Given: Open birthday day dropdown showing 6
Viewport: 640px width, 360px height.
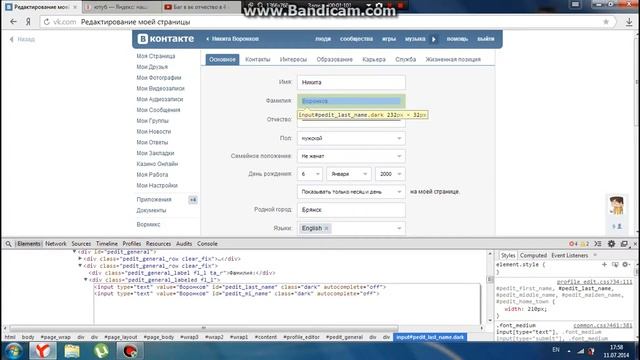Looking at the screenshot, I should [x=310, y=174].
